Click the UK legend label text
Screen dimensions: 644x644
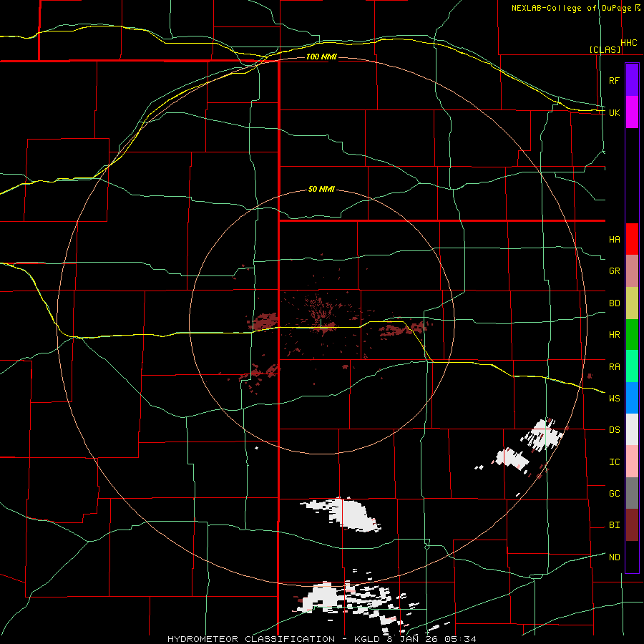pos(614,112)
